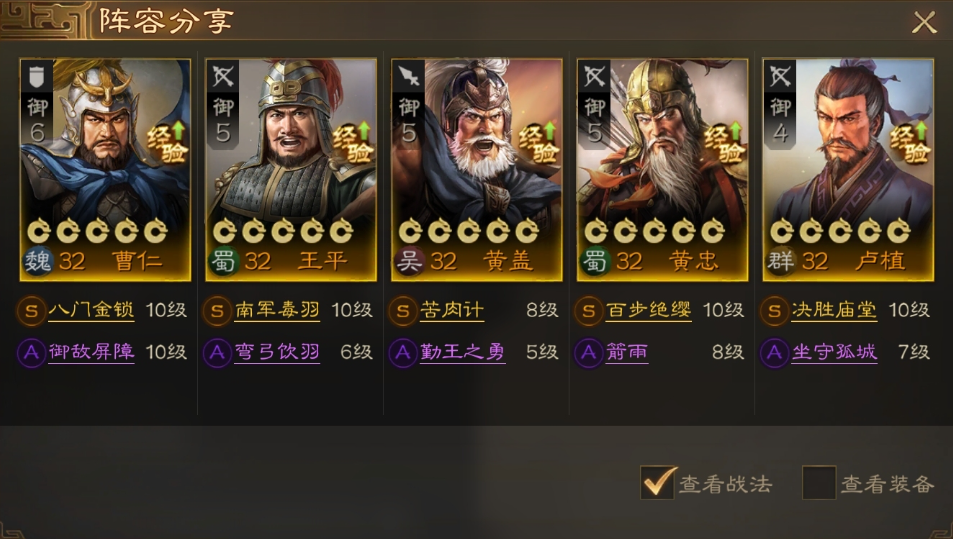Click the spear troop icon on 黄盖 card

[x=409, y=77]
